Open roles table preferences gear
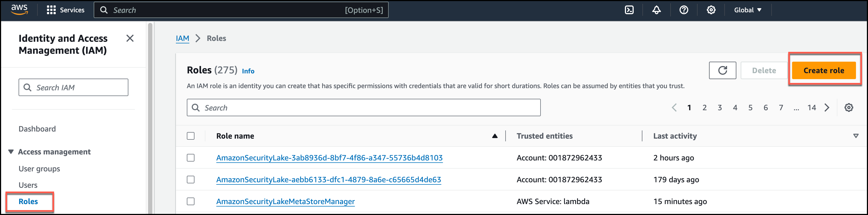Viewport: 868px width, 215px height. coord(848,108)
